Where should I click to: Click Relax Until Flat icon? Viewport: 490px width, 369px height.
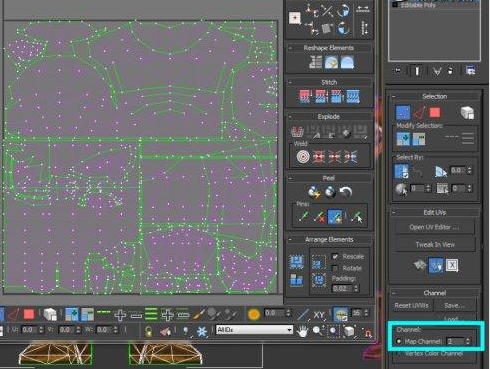point(331,62)
